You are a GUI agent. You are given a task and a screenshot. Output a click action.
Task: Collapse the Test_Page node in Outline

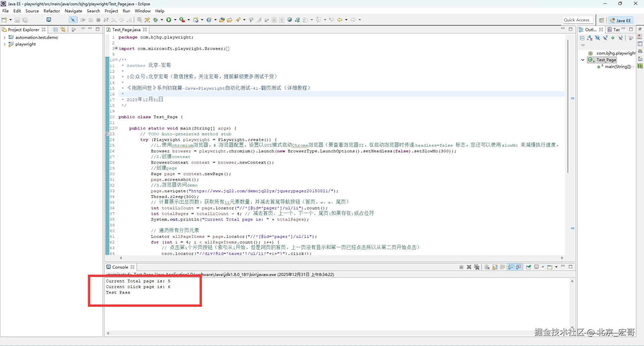(583, 60)
